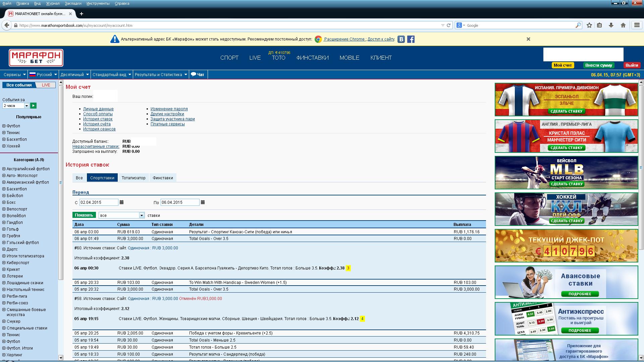Bookmark page with the star icon
Viewport: 644px width, 362px height.
[x=589, y=25]
